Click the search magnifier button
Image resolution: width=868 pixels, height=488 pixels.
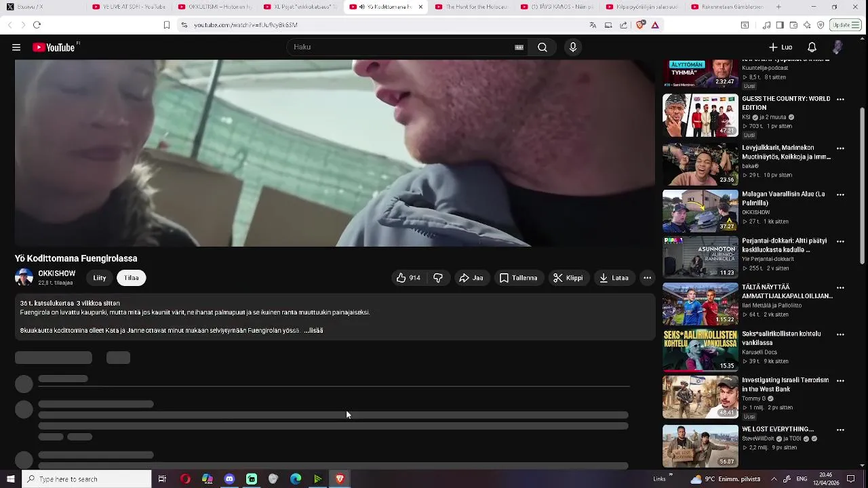tap(542, 47)
